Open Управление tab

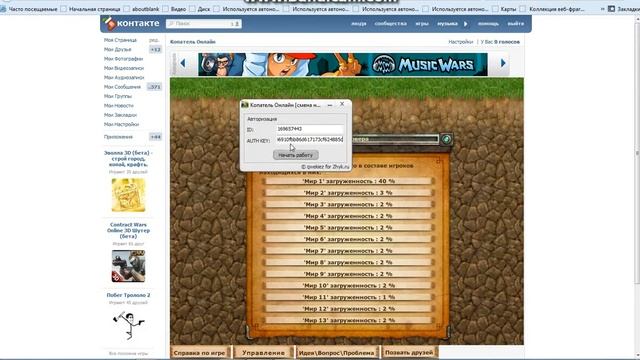(x=263, y=353)
